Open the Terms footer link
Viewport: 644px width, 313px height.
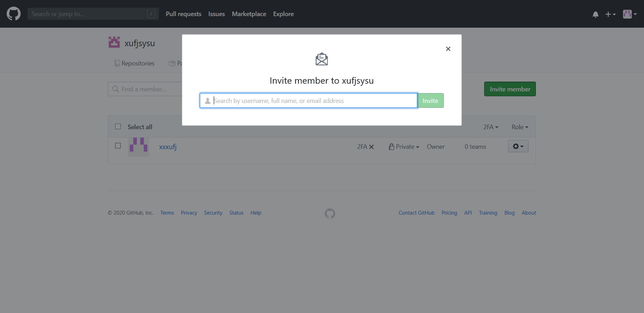pos(167,213)
